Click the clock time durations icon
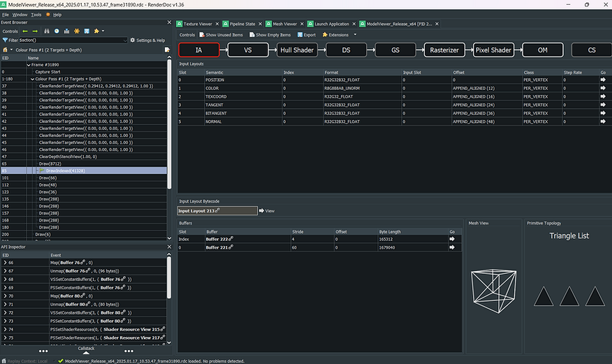This screenshot has height=364, width=612. (57, 31)
